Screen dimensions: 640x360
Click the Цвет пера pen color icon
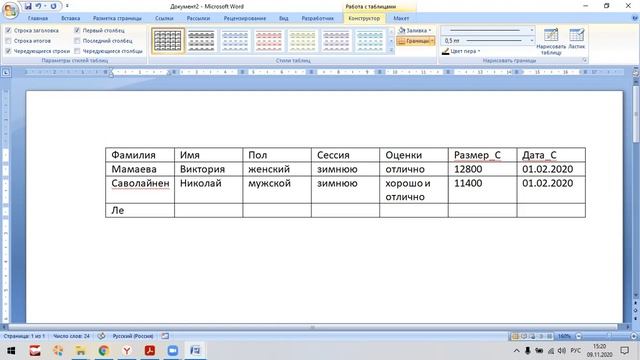pyautogui.click(x=446, y=51)
